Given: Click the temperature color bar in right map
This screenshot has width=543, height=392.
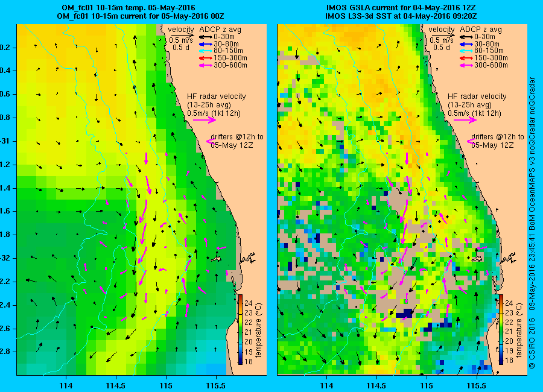Looking at the screenshot, I should (501, 330).
